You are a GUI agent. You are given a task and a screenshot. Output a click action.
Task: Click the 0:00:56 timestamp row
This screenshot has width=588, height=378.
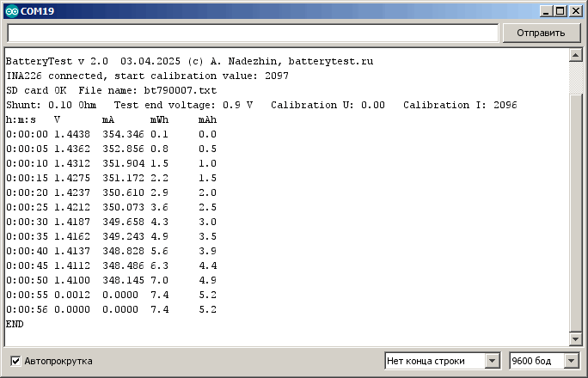coord(23,309)
